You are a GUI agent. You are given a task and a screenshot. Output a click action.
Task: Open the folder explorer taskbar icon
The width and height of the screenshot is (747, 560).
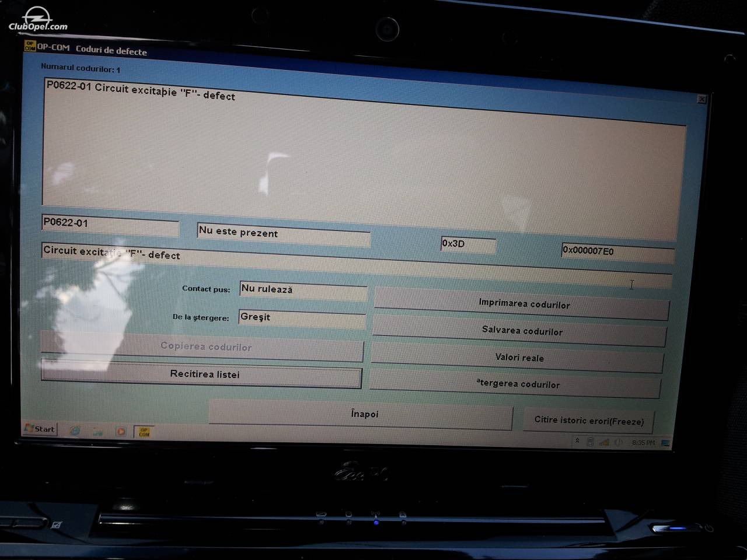tap(97, 431)
